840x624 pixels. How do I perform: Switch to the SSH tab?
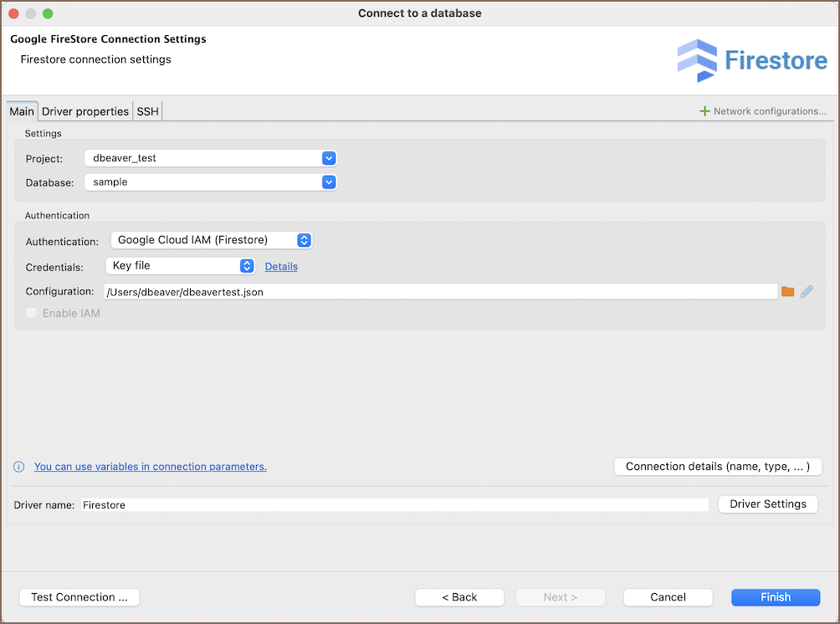click(x=148, y=111)
